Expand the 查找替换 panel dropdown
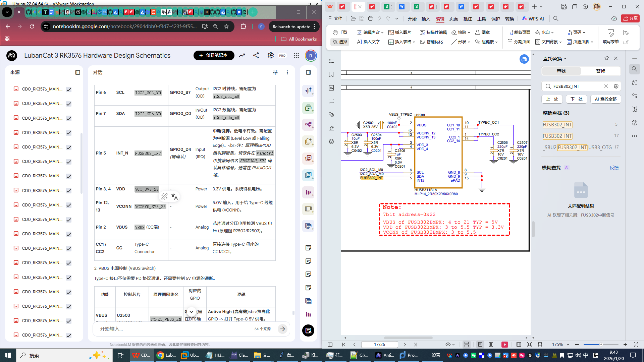Image resolution: width=644 pixels, height=362 pixels. click(565, 59)
